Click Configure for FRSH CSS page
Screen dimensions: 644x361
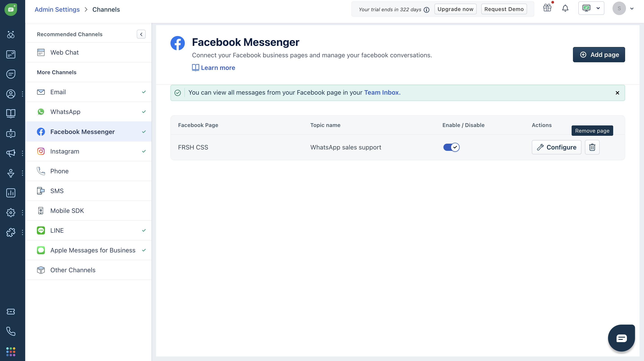point(556,147)
